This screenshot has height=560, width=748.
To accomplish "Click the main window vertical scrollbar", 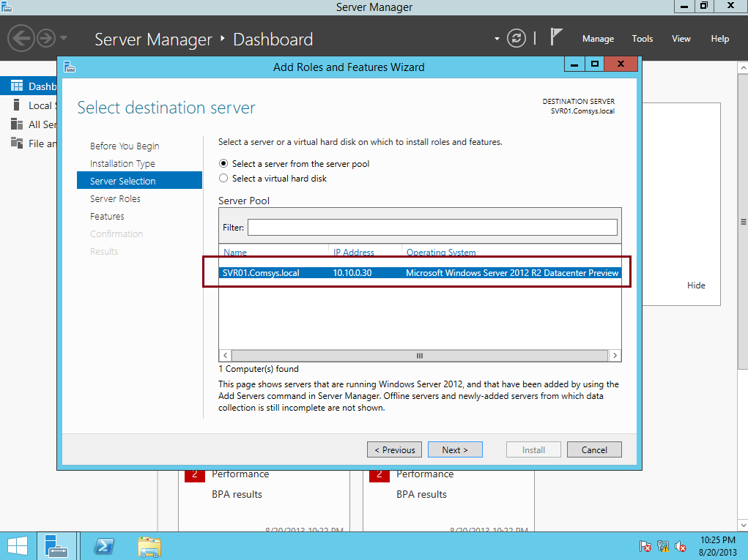I will click(743, 222).
